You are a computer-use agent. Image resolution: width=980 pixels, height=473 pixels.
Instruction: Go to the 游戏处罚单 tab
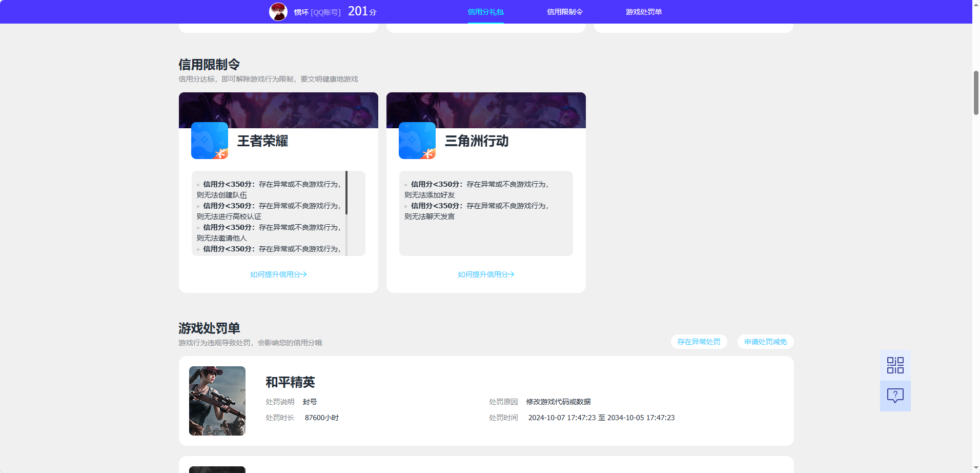pyautogui.click(x=643, y=12)
